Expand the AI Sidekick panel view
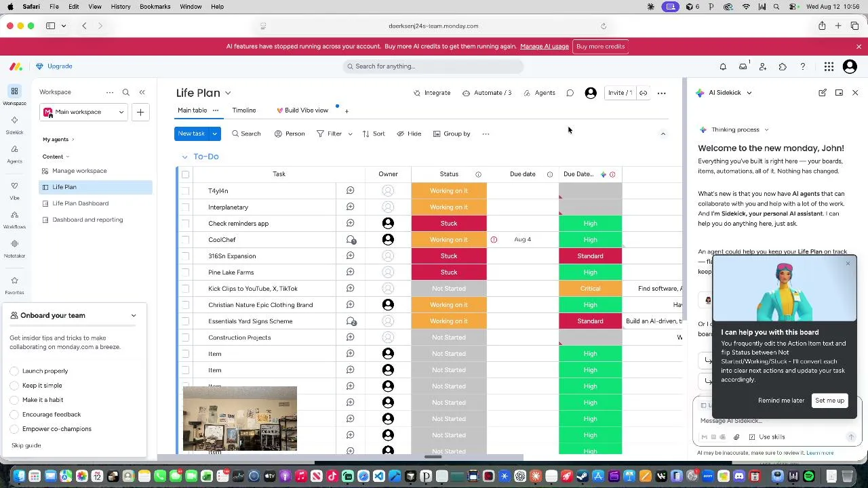This screenshot has height=488, width=868. (839, 93)
